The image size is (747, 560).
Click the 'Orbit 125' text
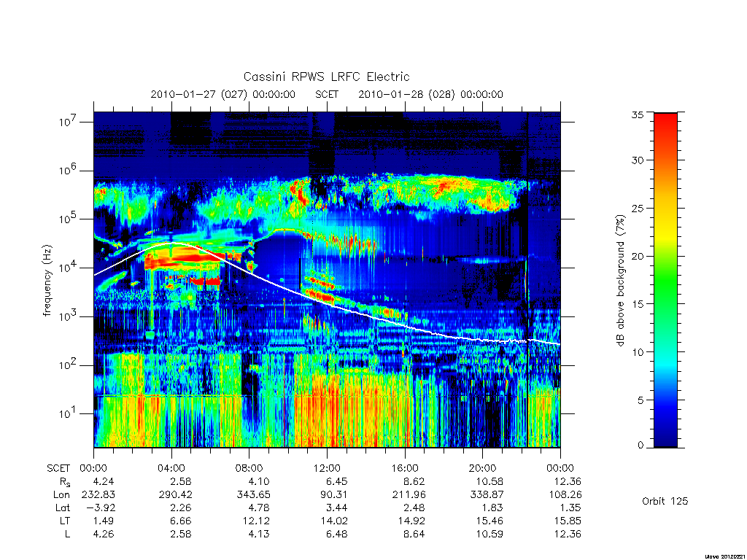tap(665, 502)
